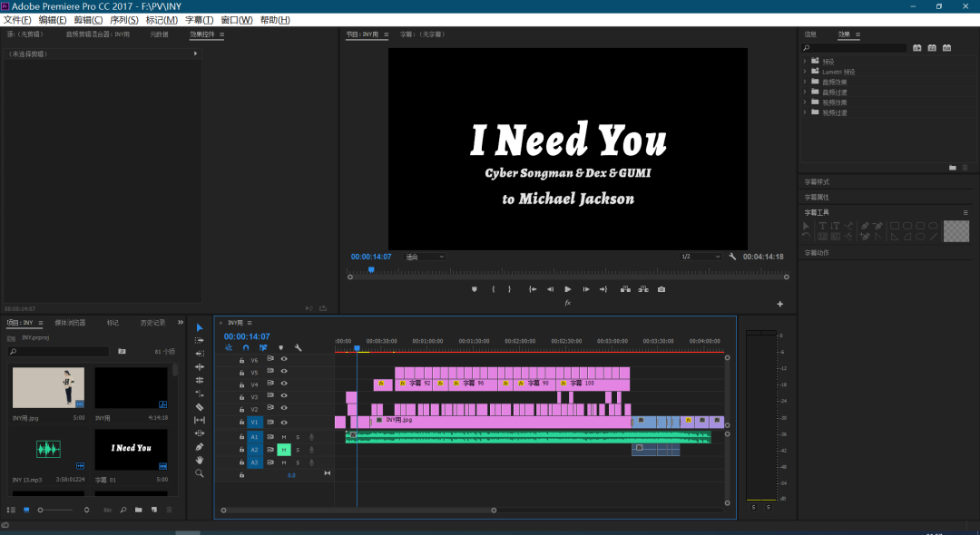Expand the Lumetri 预设 folder
Viewport: 980px width, 535px height.
coord(805,71)
